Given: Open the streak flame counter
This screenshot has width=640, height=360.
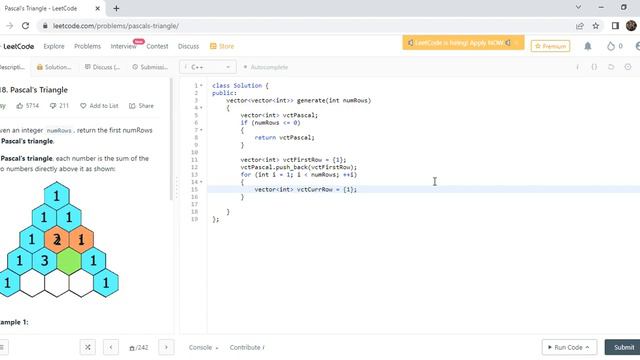Looking at the screenshot, I should 614,46.
